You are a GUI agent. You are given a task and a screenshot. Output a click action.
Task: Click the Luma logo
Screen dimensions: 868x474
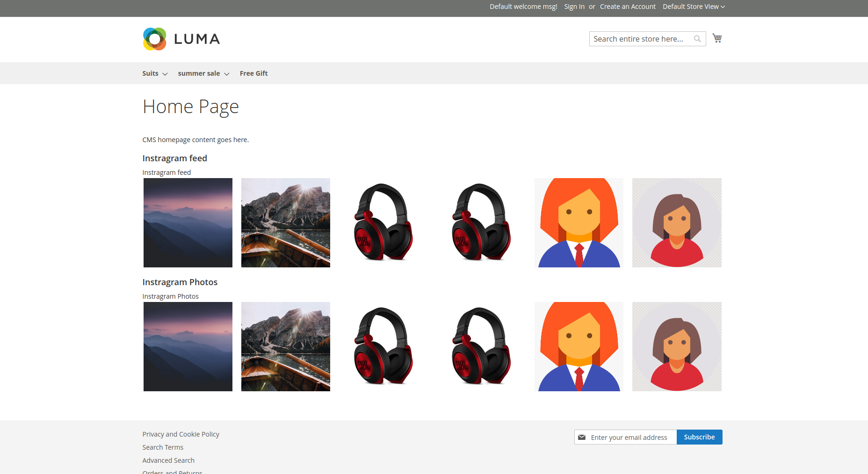point(181,39)
